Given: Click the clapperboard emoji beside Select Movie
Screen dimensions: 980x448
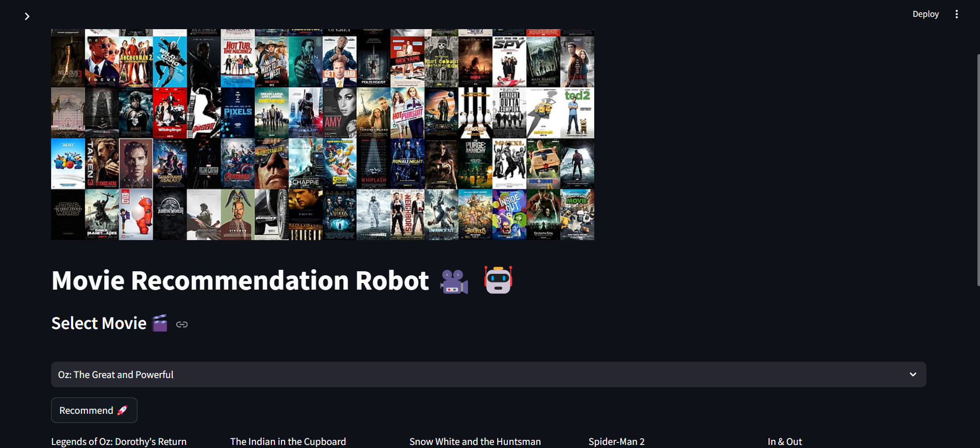Looking at the screenshot, I should tap(160, 323).
